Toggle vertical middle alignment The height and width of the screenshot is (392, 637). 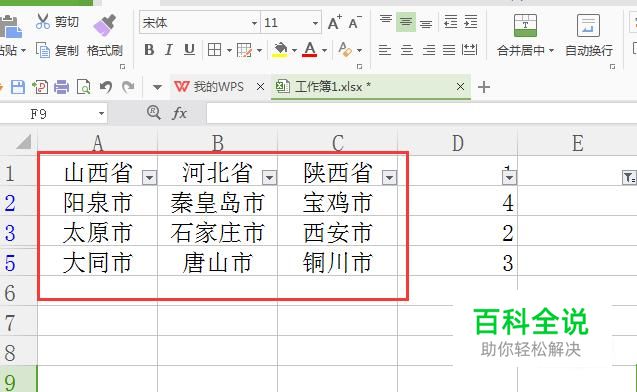click(x=406, y=21)
